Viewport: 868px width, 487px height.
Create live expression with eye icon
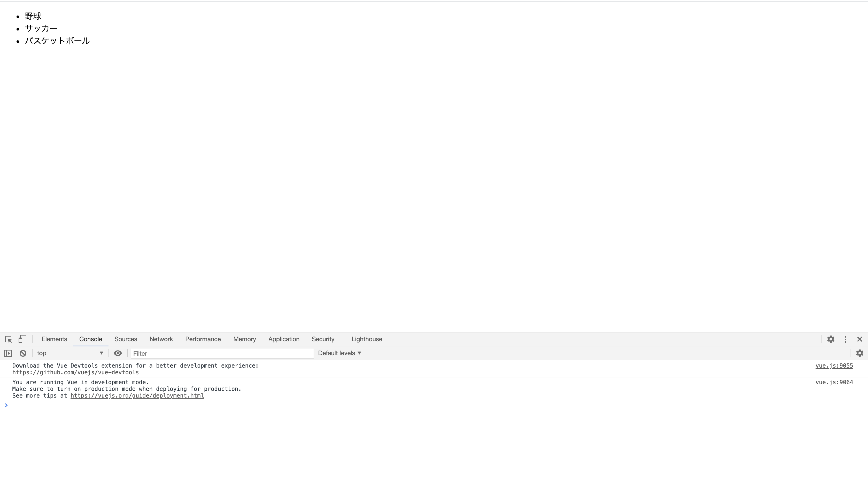tap(118, 353)
